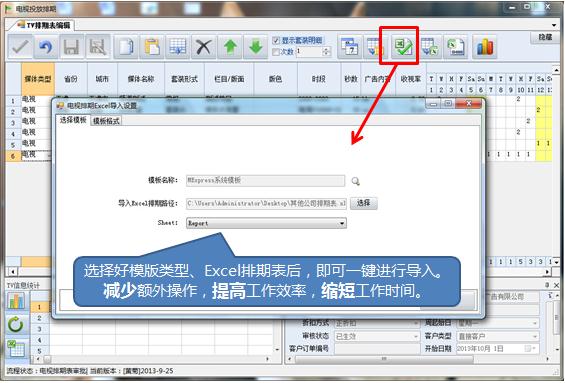Click the blank document copy icon
The width and height of the screenshot is (565, 383).
coord(126,47)
